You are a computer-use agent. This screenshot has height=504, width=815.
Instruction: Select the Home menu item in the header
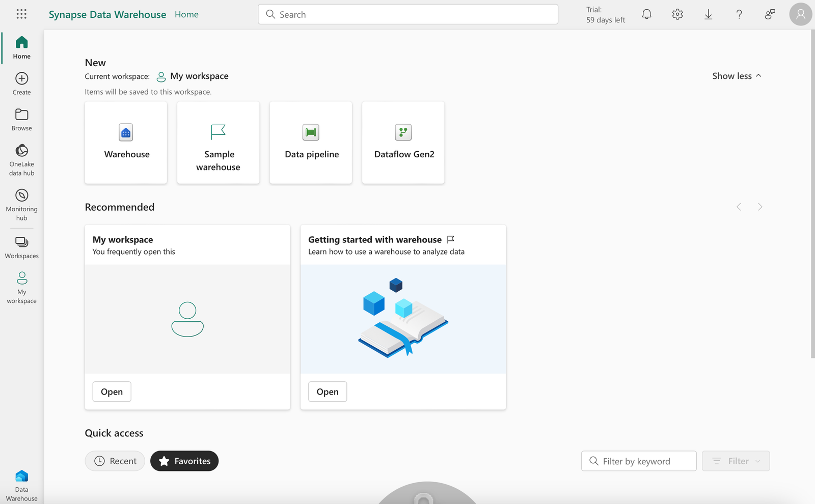click(186, 14)
